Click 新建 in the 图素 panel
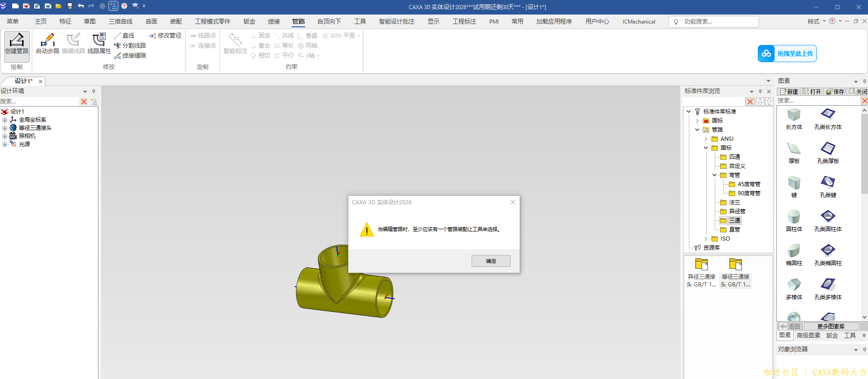This screenshot has height=379, width=868. pyautogui.click(x=789, y=92)
